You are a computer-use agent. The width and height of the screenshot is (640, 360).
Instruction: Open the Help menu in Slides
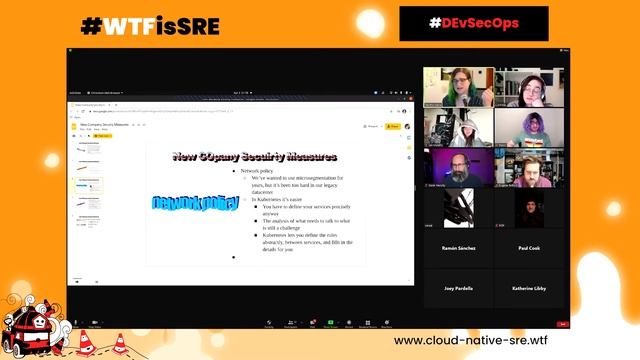click(104, 129)
